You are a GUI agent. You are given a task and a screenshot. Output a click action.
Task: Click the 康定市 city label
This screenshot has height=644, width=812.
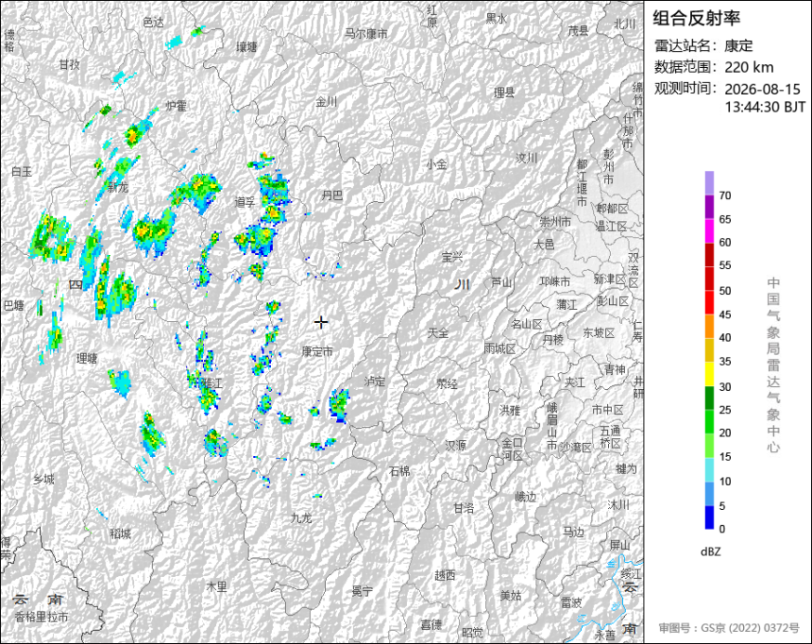pyautogui.click(x=317, y=351)
